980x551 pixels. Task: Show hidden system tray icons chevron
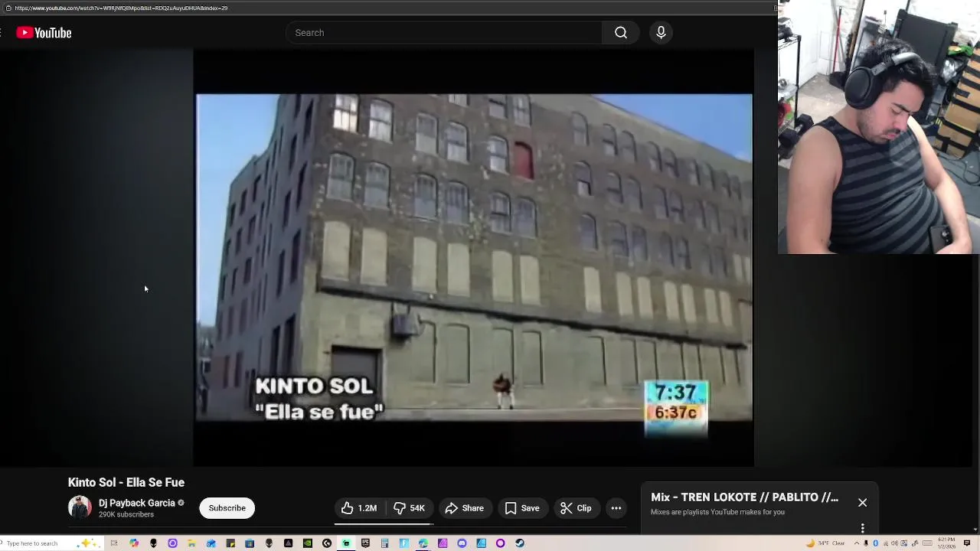click(x=857, y=543)
